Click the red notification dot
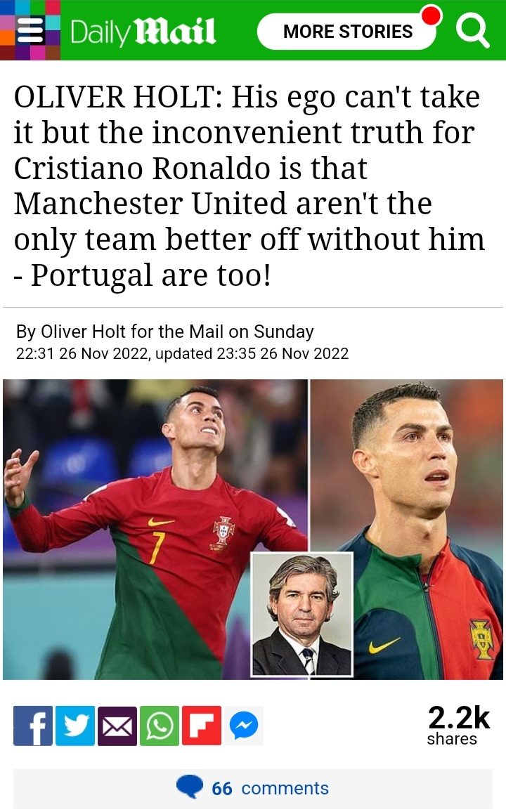 (x=432, y=15)
